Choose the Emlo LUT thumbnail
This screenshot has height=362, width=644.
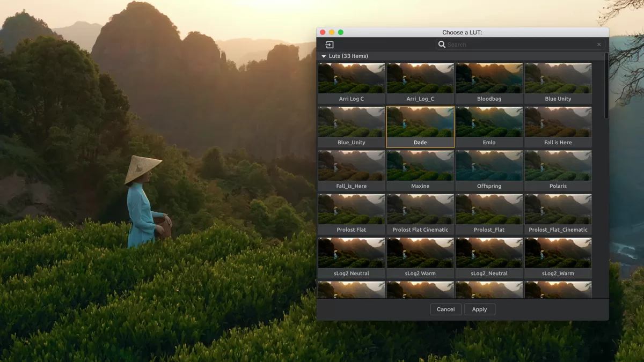[489, 127]
